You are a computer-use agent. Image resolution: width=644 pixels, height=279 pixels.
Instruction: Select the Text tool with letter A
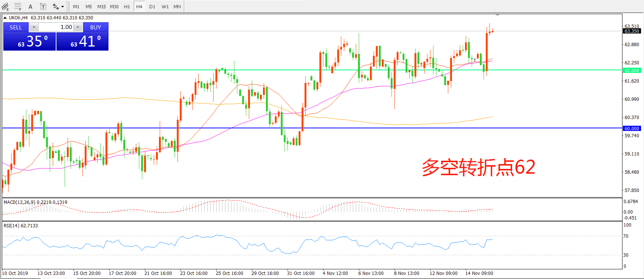(30, 7)
